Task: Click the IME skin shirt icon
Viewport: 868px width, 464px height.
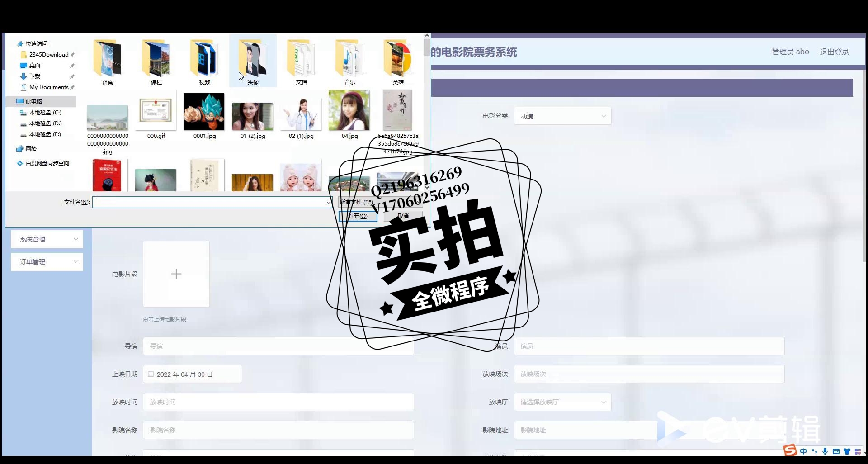Action: [x=847, y=451]
